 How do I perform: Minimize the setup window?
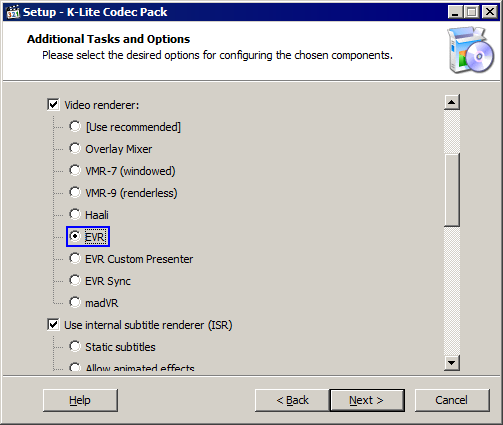455,12
